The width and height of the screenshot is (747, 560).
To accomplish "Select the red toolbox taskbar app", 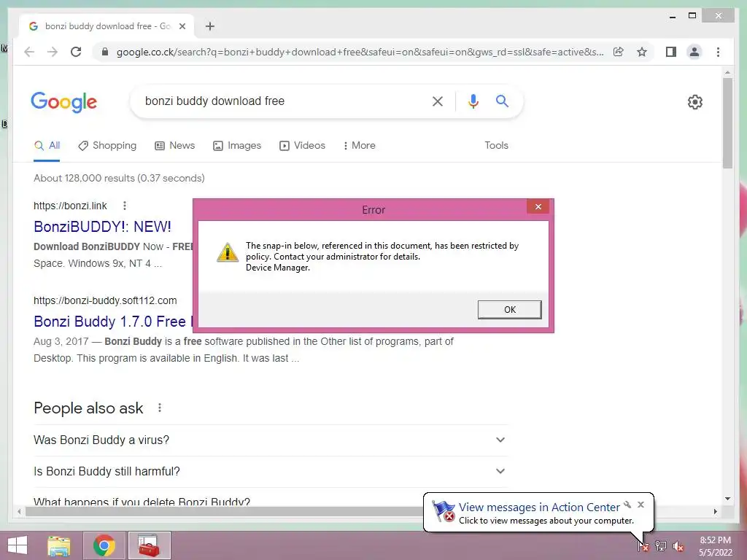I will tap(149, 545).
